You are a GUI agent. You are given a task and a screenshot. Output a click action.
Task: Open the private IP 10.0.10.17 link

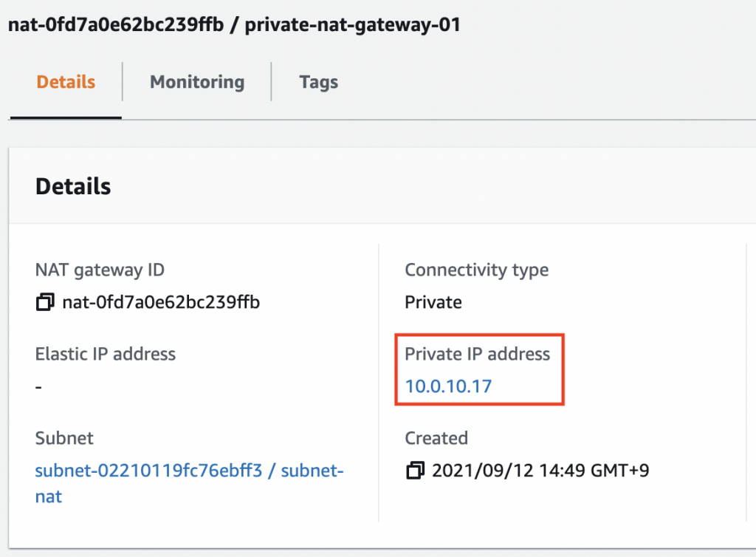pyautogui.click(x=448, y=386)
